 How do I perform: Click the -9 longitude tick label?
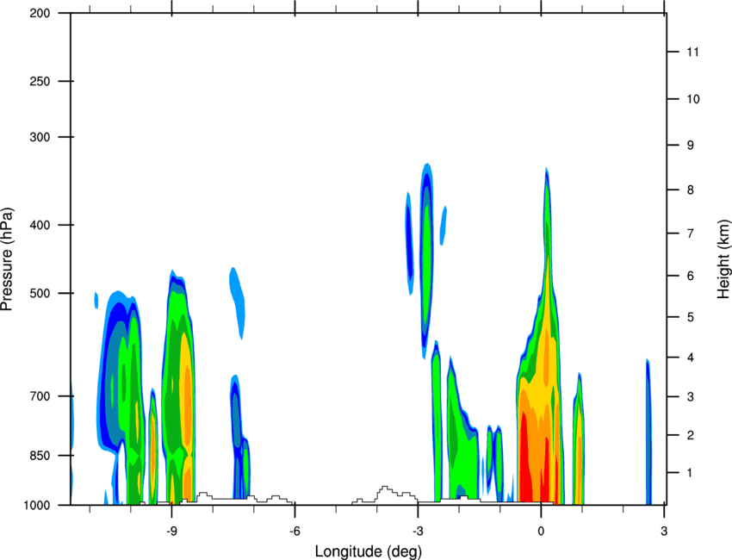coord(171,531)
